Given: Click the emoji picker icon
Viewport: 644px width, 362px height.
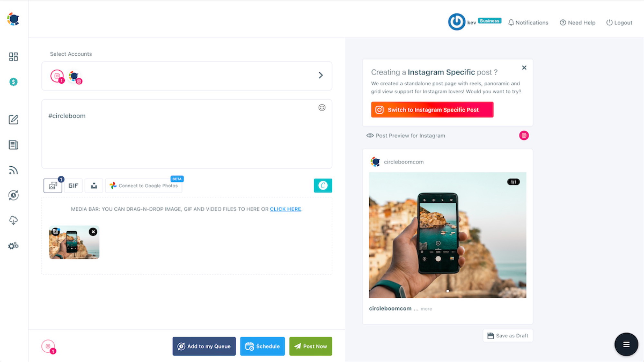Looking at the screenshot, I should [x=322, y=107].
